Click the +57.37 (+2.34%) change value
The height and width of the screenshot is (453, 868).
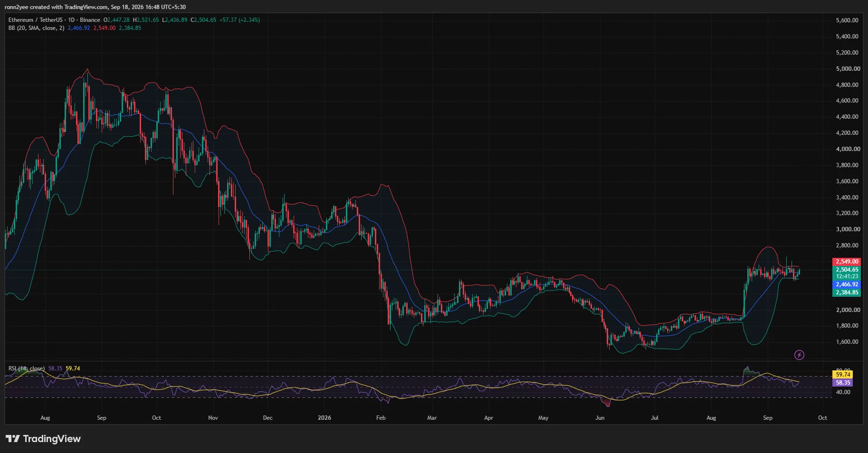[x=239, y=20]
